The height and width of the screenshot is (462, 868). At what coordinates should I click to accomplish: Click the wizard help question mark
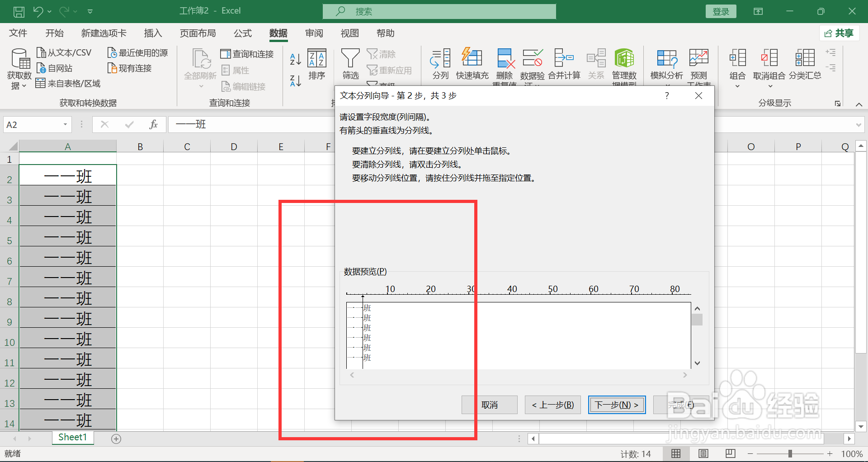pyautogui.click(x=667, y=95)
